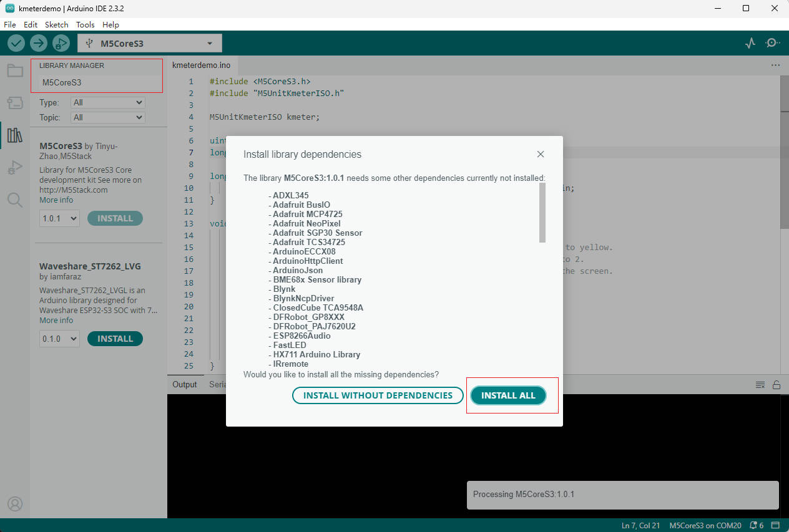
Task: Clear output using the lines icon
Action: 760,385
